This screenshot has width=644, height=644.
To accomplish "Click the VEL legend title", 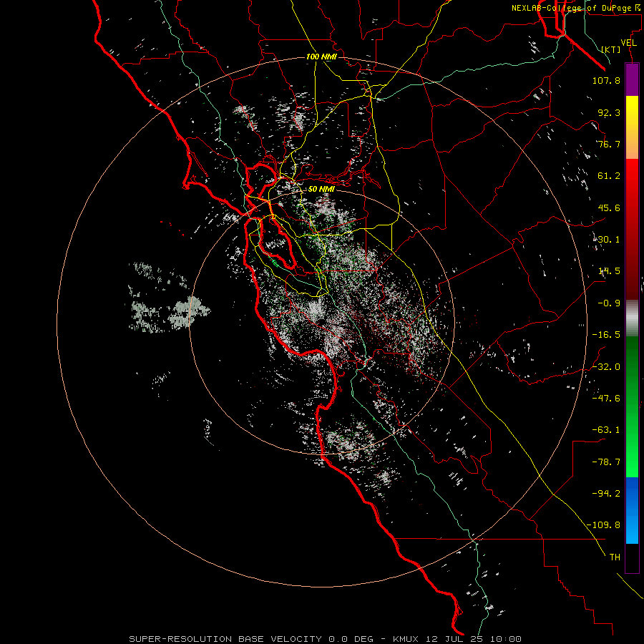I will [628, 43].
